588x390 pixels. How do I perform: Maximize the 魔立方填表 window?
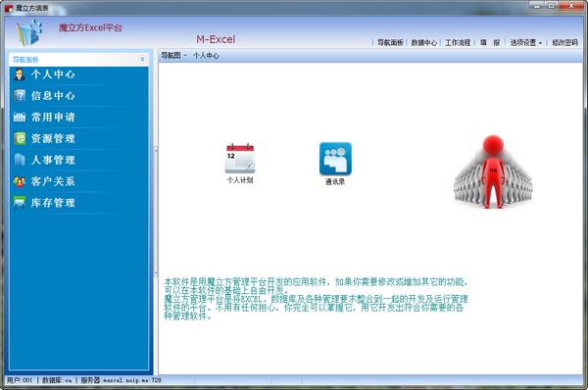tap(551, 6)
